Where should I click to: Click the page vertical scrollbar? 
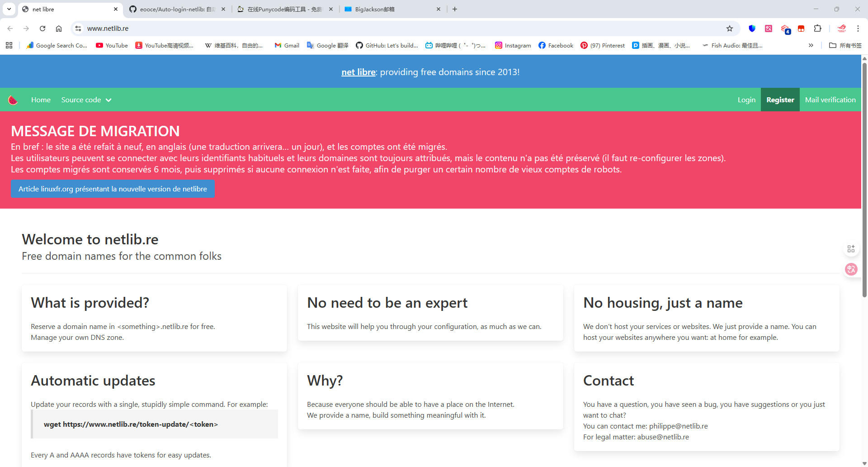[x=864, y=181]
